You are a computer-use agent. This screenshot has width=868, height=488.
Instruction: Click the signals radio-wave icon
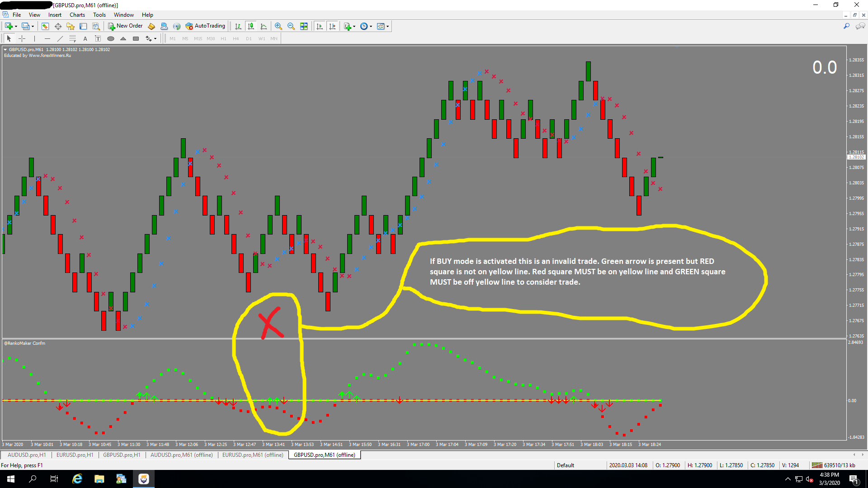tap(177, 26)
